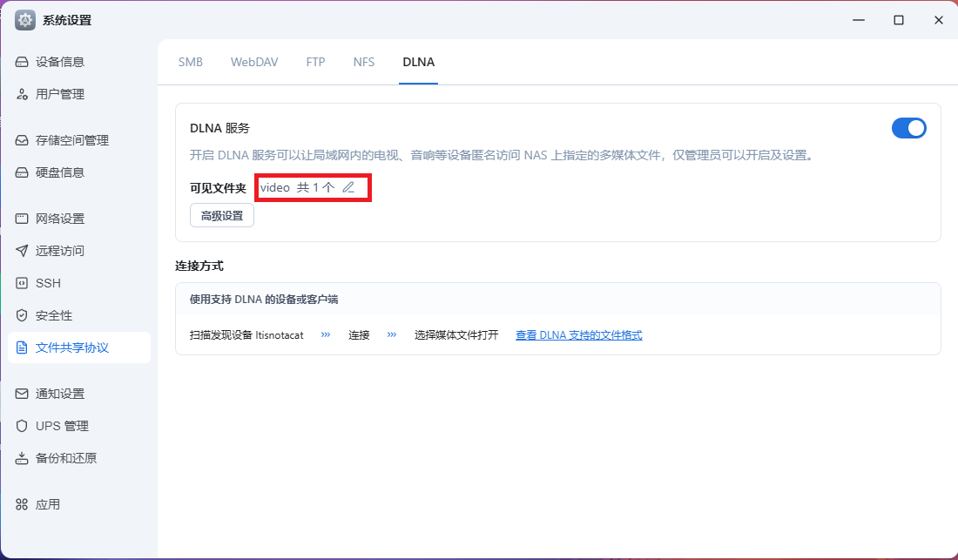
Task: Switch to the SMB tab
Action: click(191, 63)
